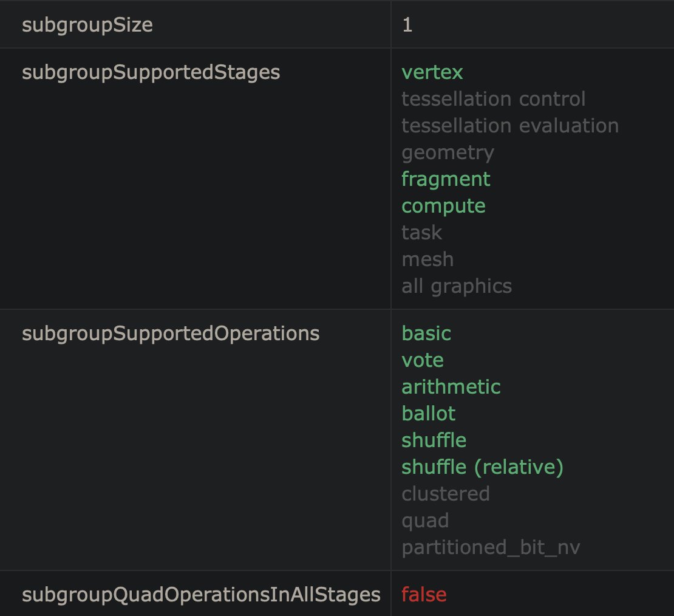Select the subgroupSupportedOperations label
This screenshot has height=616, width=674.
pyautogui.click(x=171, y=334)
